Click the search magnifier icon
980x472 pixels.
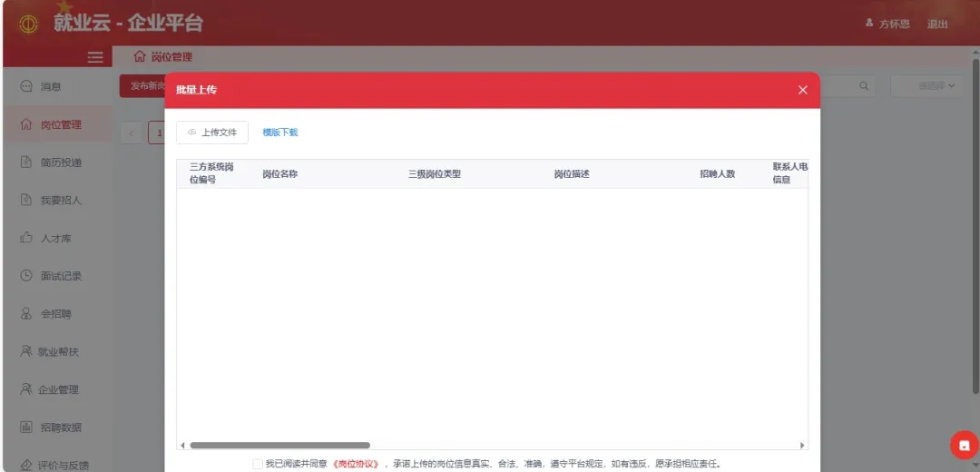pos(864,86)
